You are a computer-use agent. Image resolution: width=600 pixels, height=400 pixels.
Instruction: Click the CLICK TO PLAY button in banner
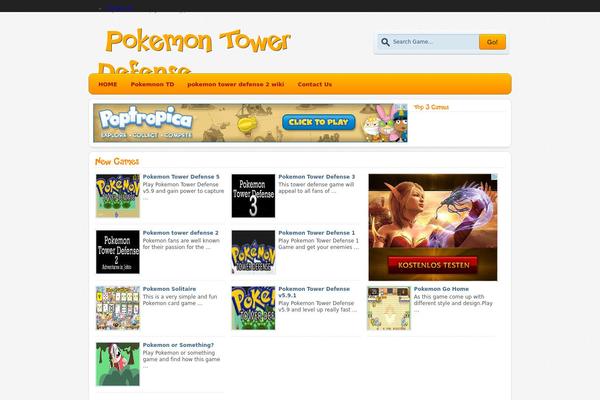319,122
